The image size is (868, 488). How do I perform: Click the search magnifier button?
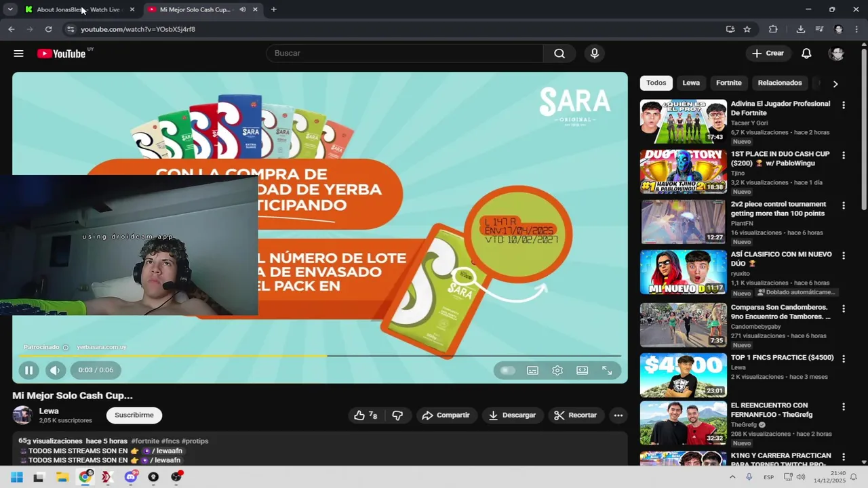[x=559, y=54]
